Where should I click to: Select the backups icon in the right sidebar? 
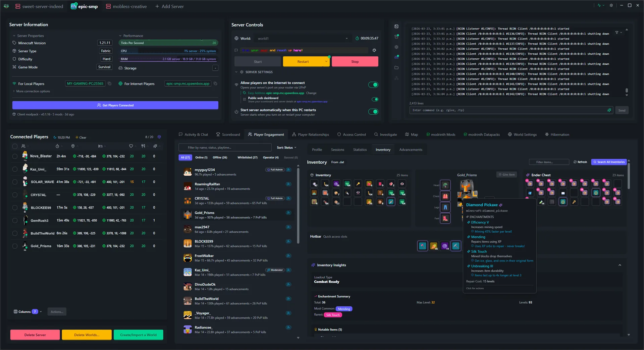(x=396, y=36)
